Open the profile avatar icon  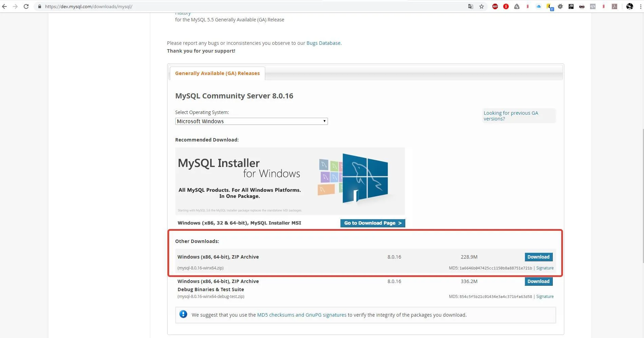629,6
